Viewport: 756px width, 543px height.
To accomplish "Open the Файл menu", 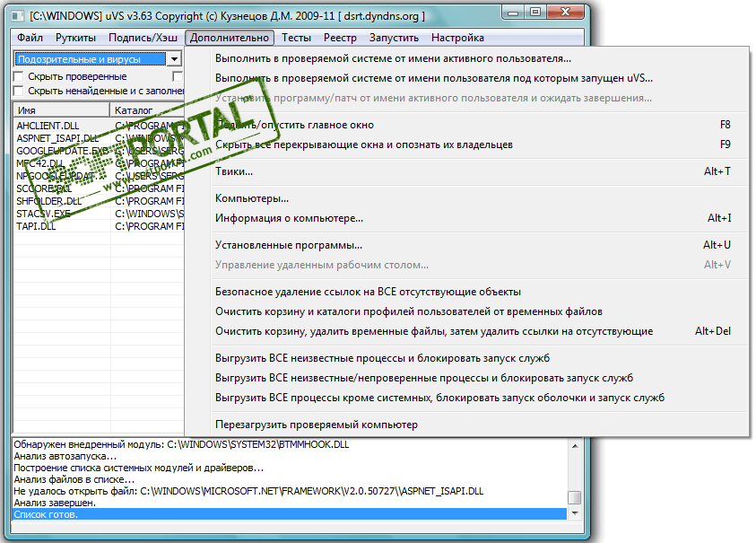I will tap(30, 38).
